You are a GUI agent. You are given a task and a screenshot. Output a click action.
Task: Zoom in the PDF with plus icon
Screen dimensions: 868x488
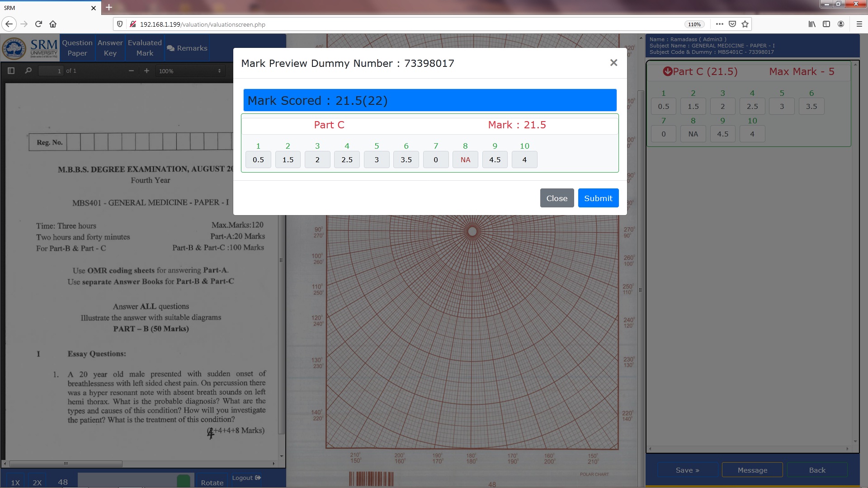coord(146,71)
